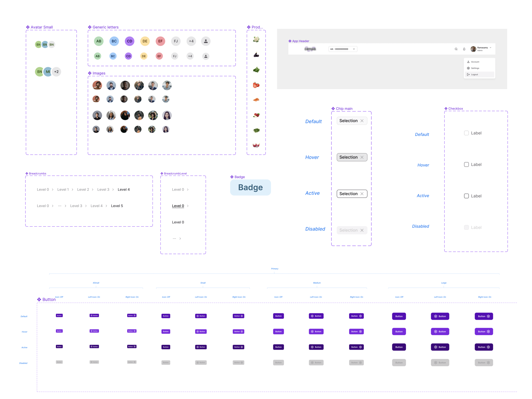Screen dimensions: 532x399
Task: Click the Disabled state checkbox
Action: [x=466, y=227]
